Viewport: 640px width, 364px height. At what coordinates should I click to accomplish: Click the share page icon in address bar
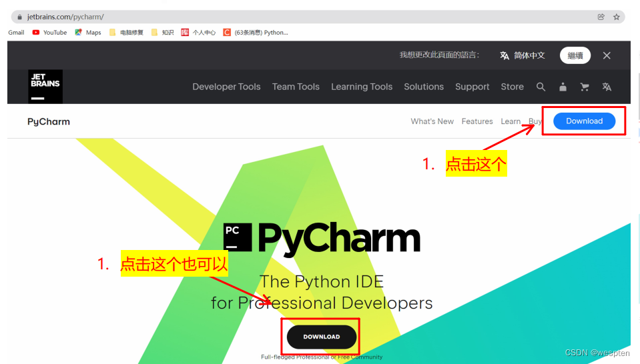click(x=601, y=17)
